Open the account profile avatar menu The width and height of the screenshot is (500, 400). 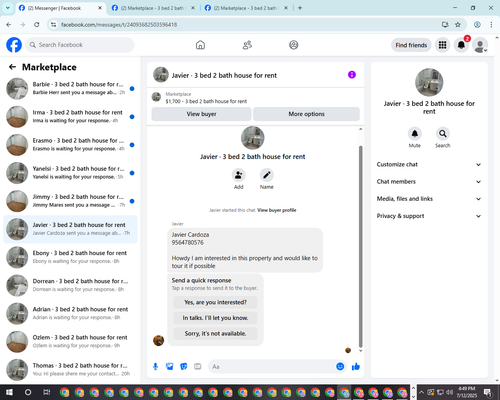[x=480, y=45]
